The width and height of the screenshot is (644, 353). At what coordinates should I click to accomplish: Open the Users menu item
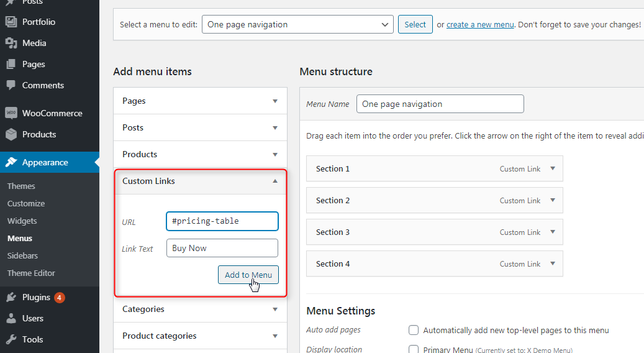coord(33,318)
